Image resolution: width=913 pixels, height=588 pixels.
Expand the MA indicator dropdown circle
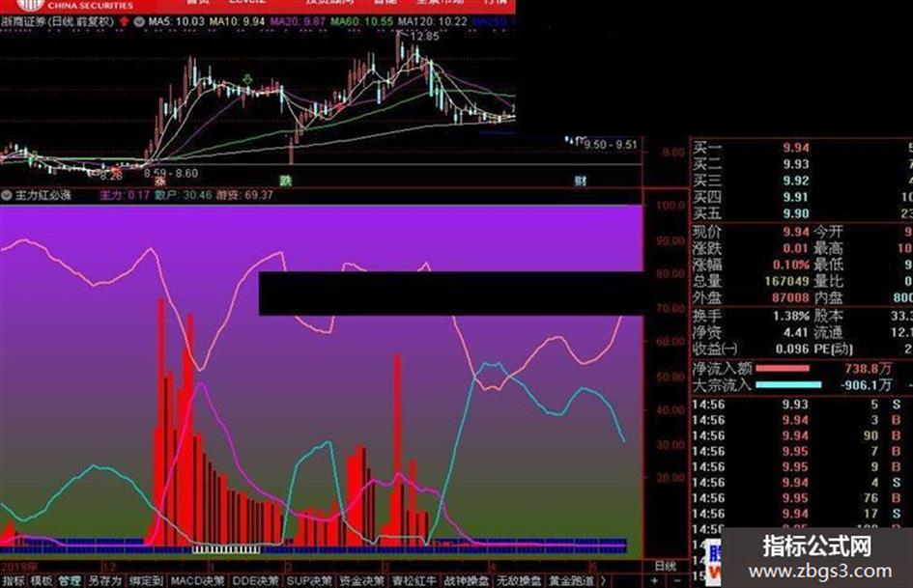coord(138,21)
